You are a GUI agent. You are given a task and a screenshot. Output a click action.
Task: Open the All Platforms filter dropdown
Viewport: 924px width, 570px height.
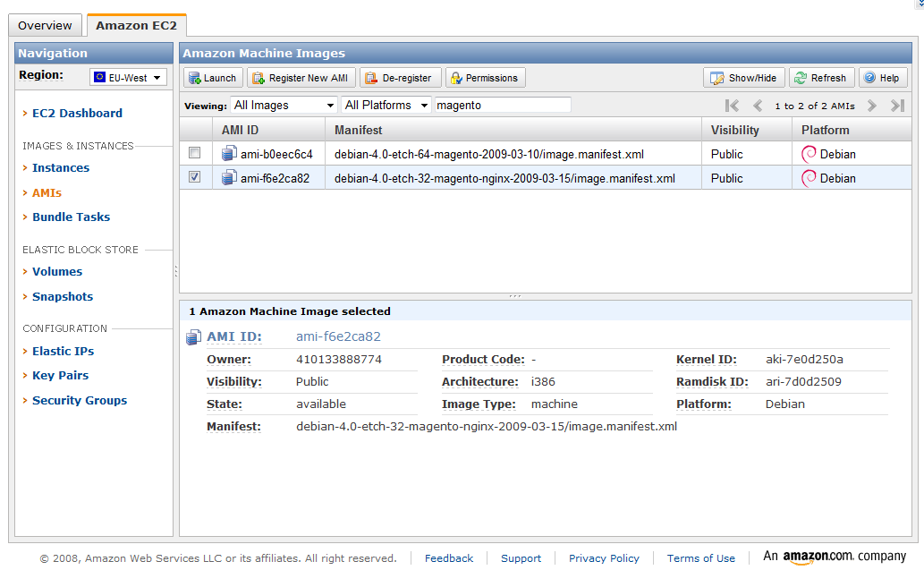click(x=386, y=105)
